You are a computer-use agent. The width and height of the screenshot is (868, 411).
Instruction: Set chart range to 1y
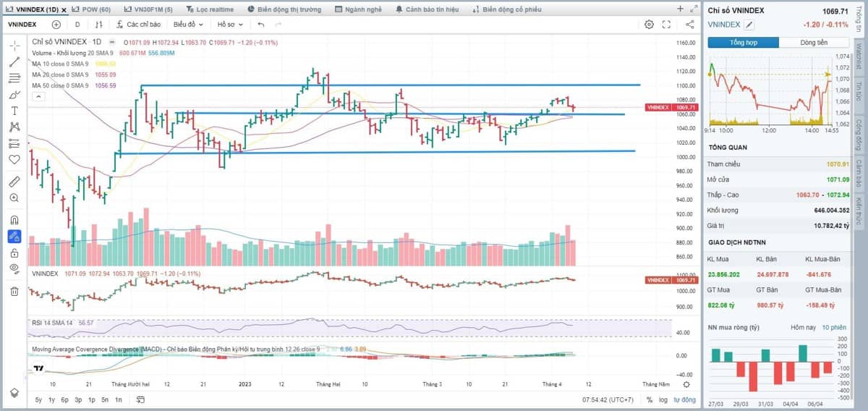[x=52, y=399]
